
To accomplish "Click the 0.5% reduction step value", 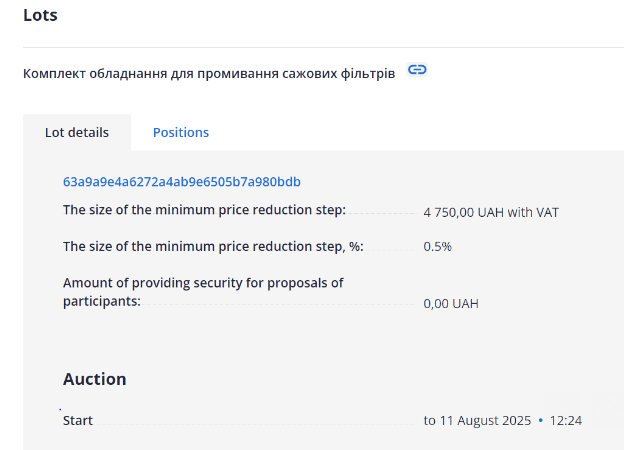I will pos(437,246).
